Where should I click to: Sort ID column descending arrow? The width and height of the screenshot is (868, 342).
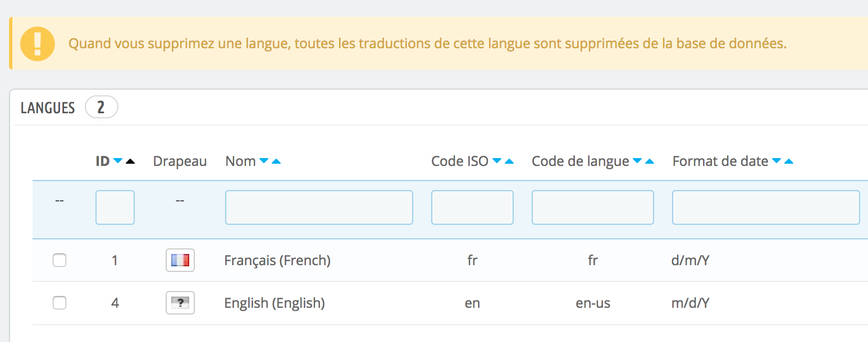tap(118, 161)
